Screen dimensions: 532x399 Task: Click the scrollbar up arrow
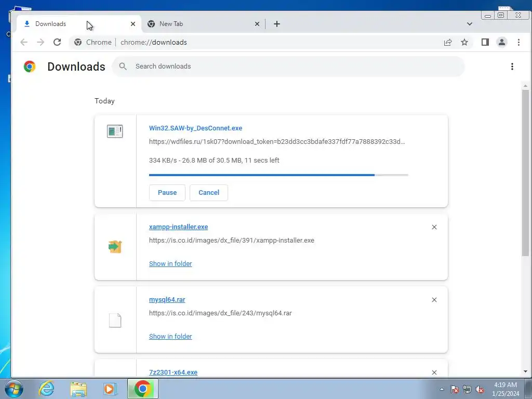tap(525, 86)
